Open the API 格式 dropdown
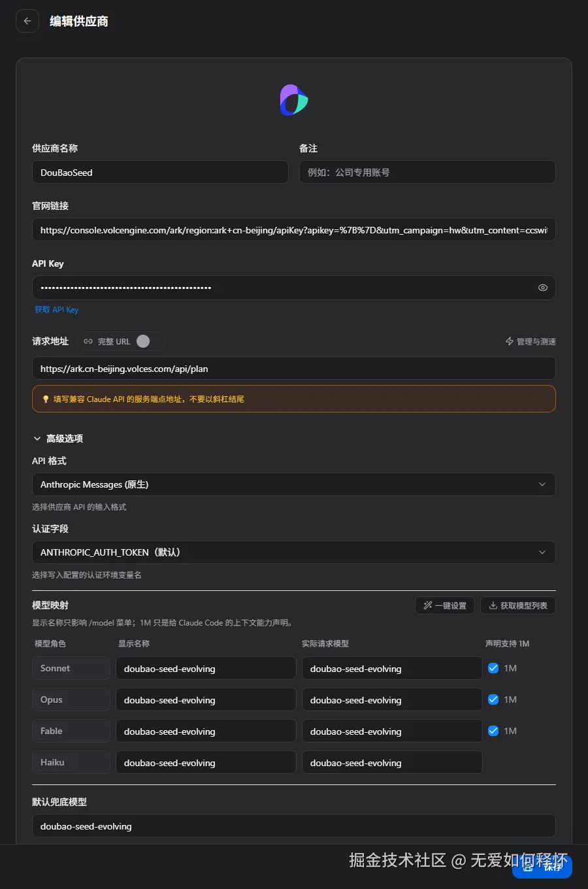The width and height of the screenshot is (588, 889). (294, 484)
